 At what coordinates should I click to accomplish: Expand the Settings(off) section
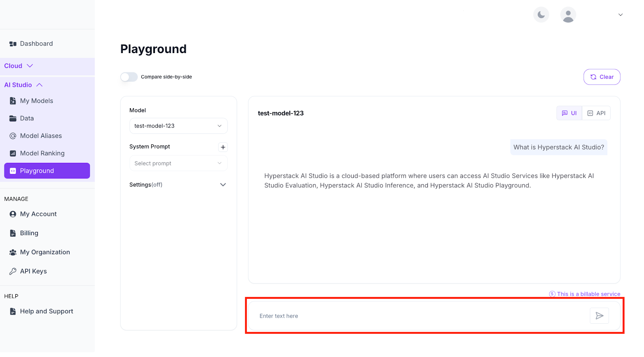(223, 185)
